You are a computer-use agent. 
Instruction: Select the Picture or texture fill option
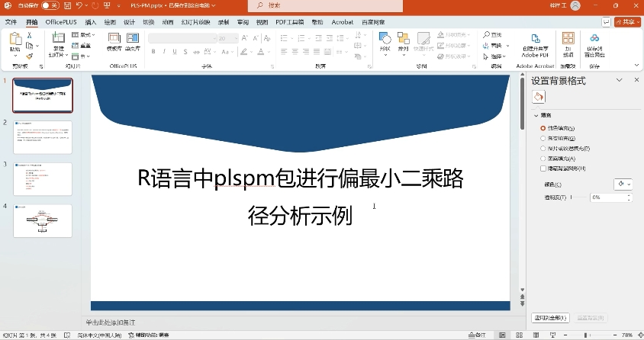(x=543, y=148)
